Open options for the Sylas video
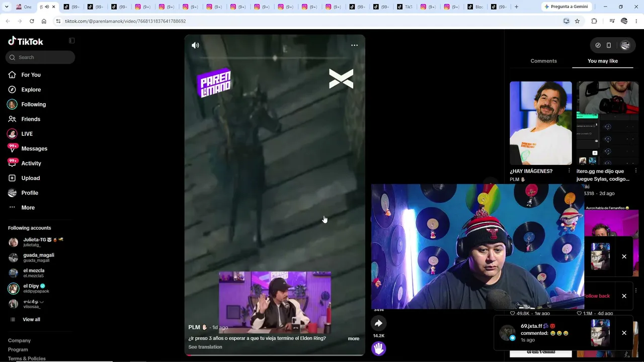The height and width of the screenshot is (362, 644). pos(635,171)
